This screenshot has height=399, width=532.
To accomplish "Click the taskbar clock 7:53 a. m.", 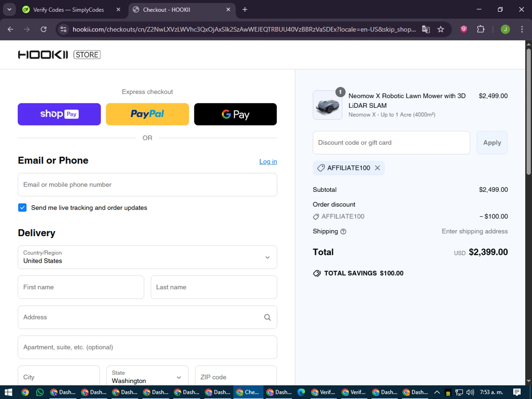I will click(x=492, y=392).
